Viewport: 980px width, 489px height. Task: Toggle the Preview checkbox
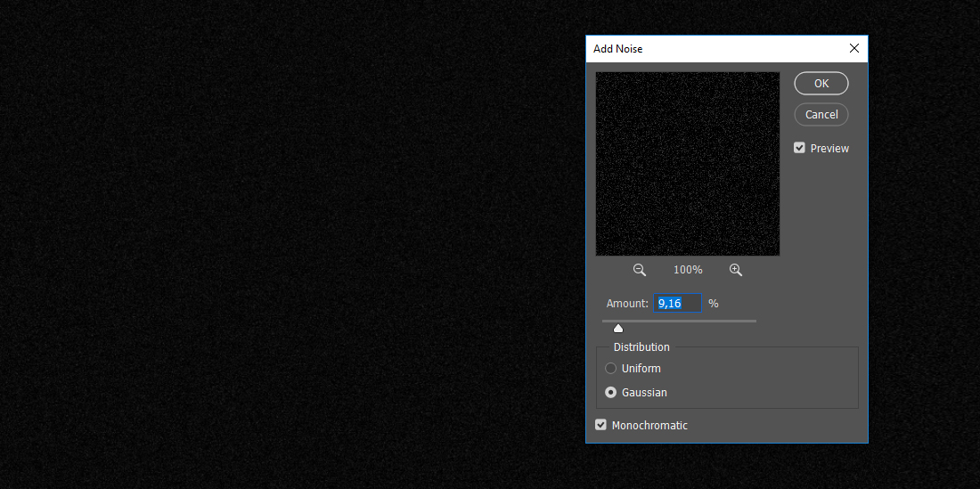799,148
